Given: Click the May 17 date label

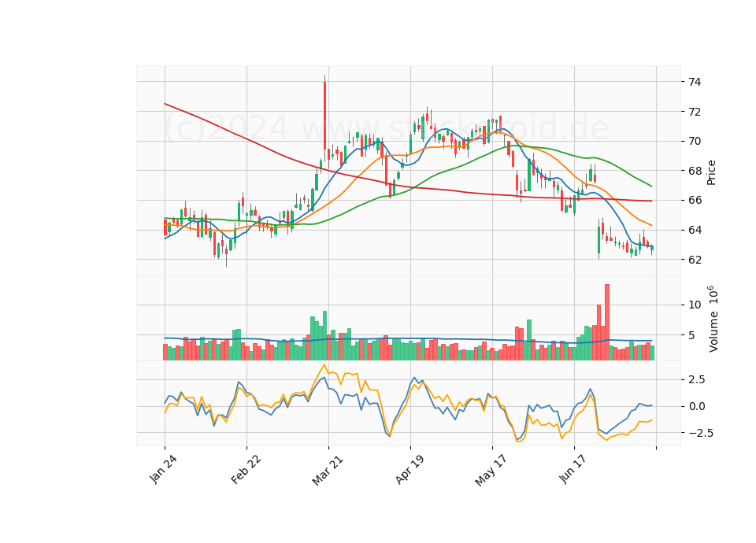Looking at the screenshot, I should [x=491, y=470].
